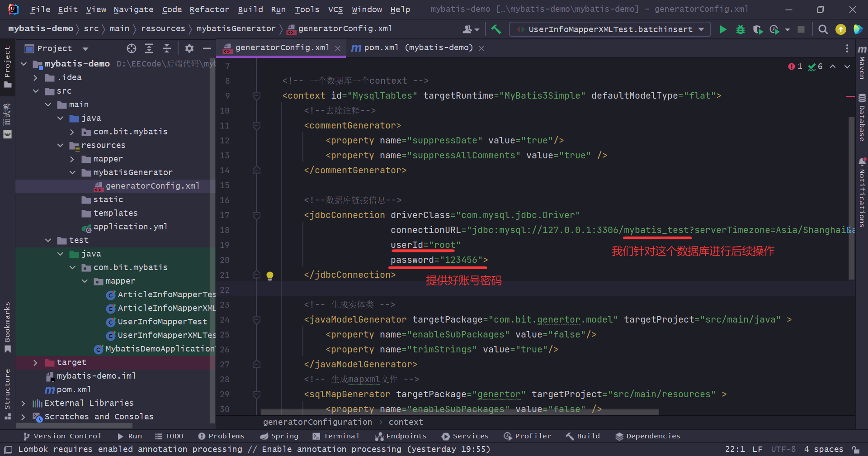Go to next highlighted error arrow
The image size is (868, 456).
[847, 66]
